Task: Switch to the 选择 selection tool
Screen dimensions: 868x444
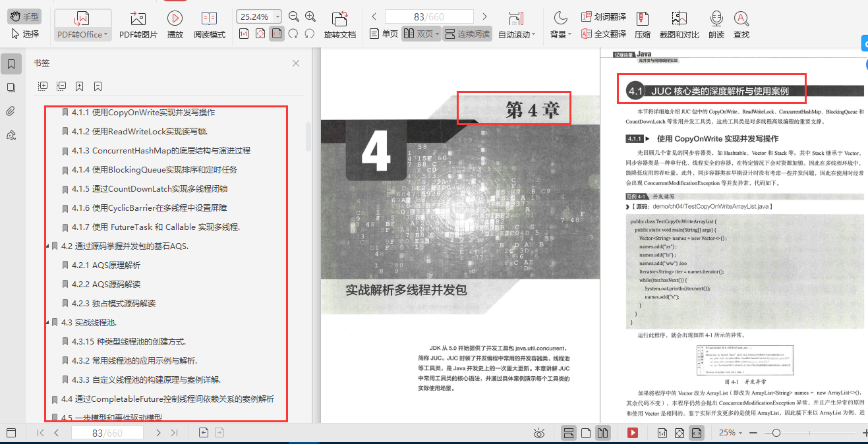Action: coord(24,34)
